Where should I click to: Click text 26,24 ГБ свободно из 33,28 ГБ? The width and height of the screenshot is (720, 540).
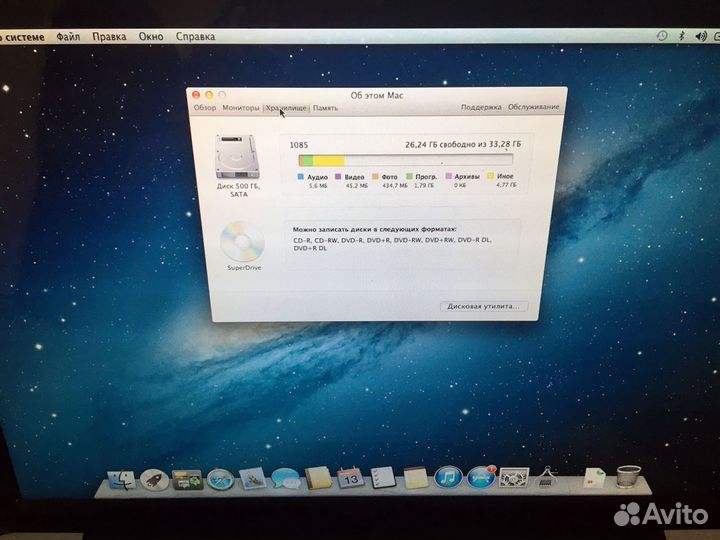(463, 144)
